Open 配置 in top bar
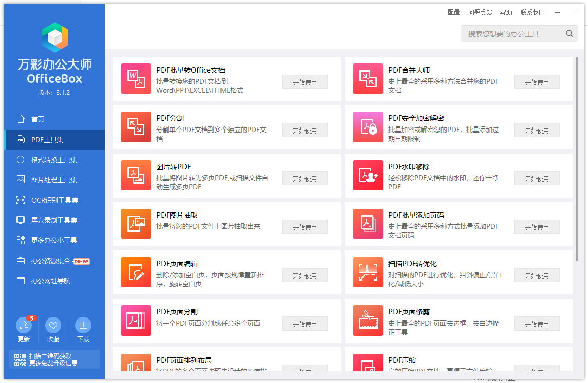This screenshot has height=383, width=588. 454,12
